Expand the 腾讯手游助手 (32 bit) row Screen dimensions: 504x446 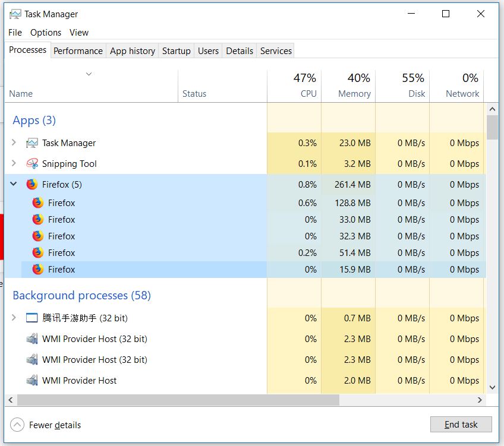pos(14,318)
